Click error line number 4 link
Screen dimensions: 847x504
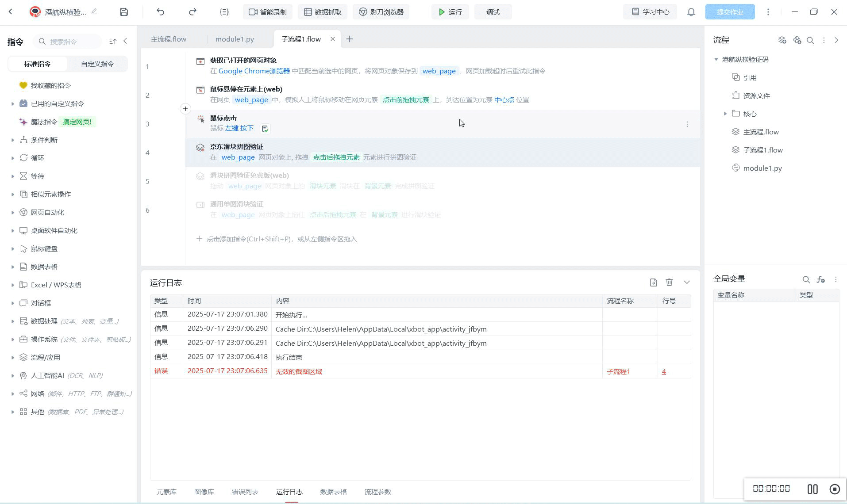(x=663, y=372)
